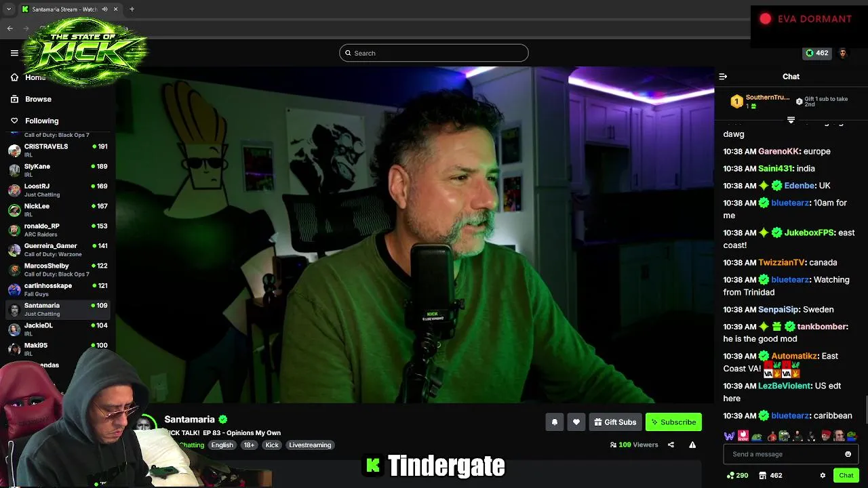Open the 462 Kicks balance in the header
This screenshot has width=868, height=488.
(x=816, y=53)
